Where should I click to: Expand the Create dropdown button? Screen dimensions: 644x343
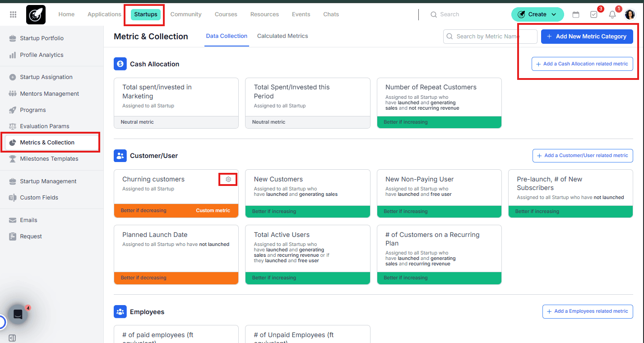[x=537, y=14]
